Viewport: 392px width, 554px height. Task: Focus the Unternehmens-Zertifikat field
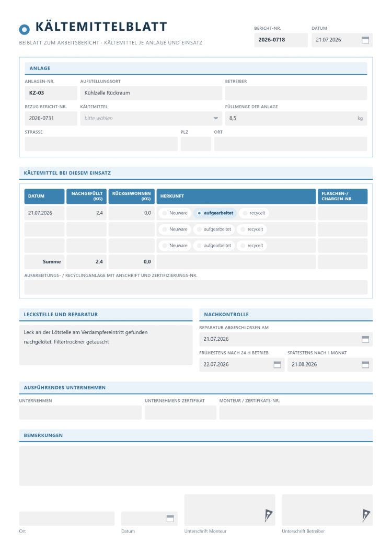(x=180, y=412)
